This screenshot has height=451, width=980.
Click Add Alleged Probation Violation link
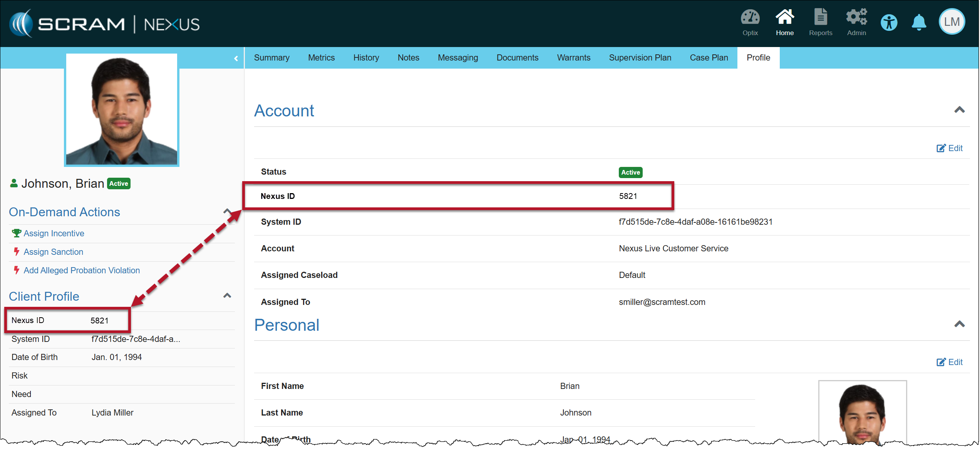(x=82, y=271)
